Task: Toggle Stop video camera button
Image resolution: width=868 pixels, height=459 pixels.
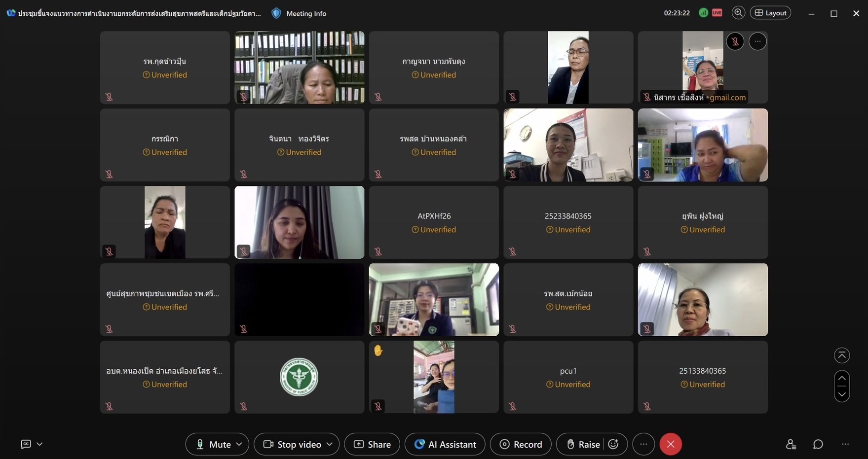Action: tap(292, 444)
